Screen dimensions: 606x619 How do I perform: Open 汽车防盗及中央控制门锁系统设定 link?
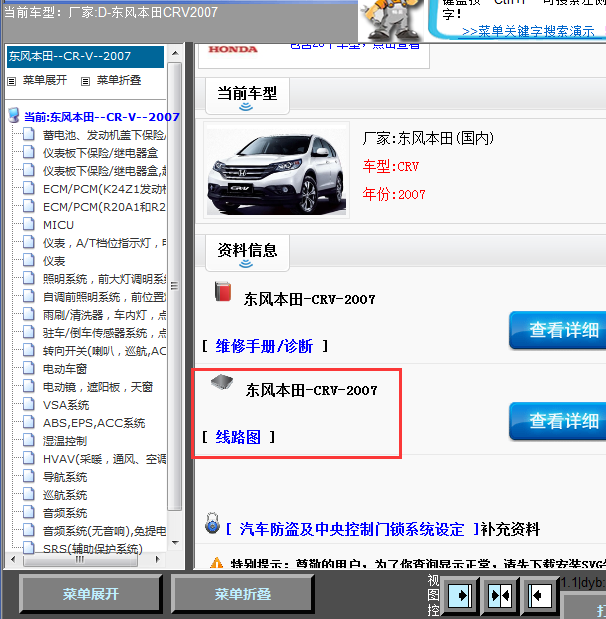tap(351, 529)
